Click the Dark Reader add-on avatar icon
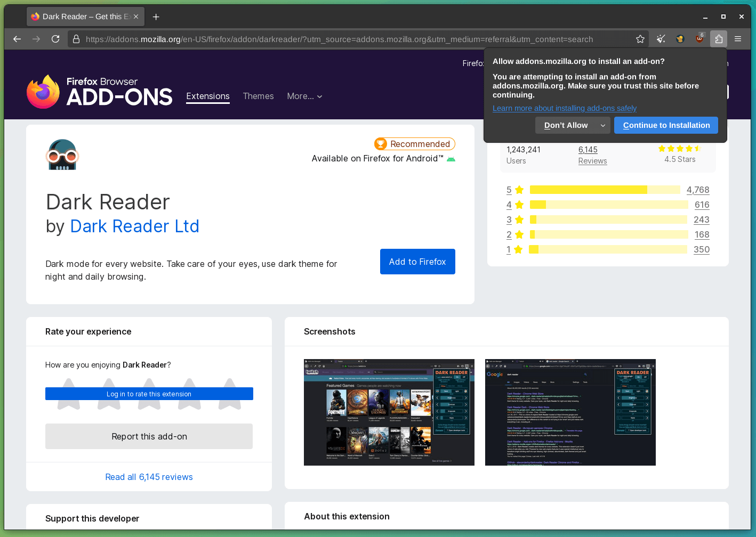Screen dimensions: 756x537 (x=62, y=154)
